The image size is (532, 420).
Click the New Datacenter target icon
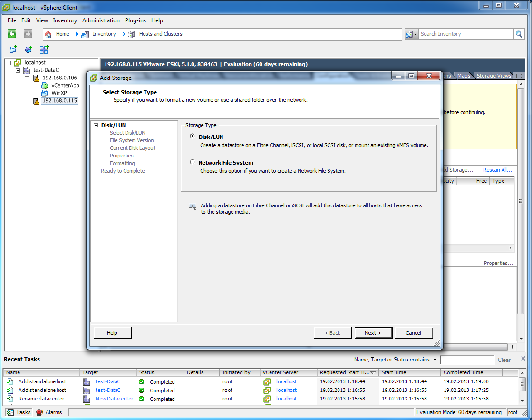pyautogui.click(x=87, y=399)
